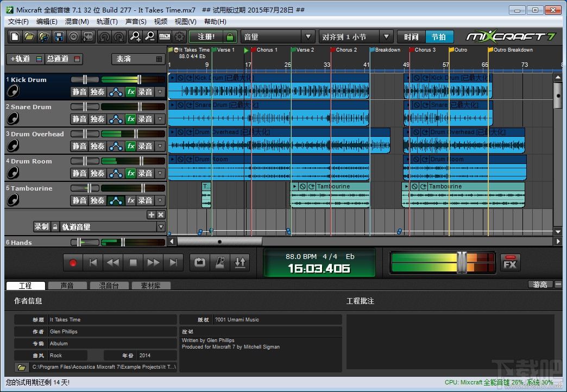Open the master FX button

pos(509,263)
